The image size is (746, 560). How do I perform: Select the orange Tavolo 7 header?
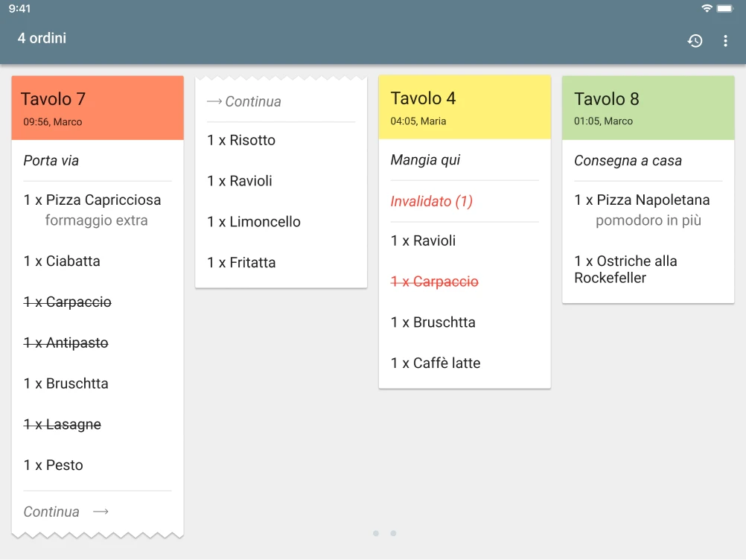pos(98,108)
